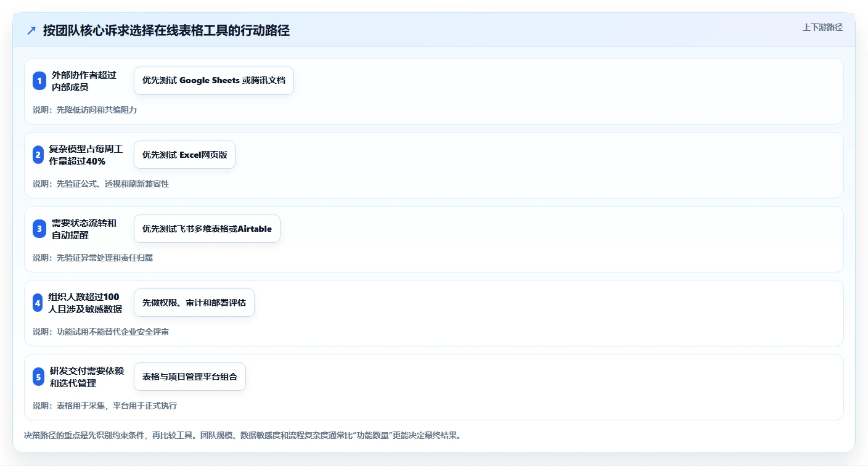This screenshot has height=466, width=868.
Task: Click 优先测试飞书多维表格或Airtable box
Action: click(207, 229)
